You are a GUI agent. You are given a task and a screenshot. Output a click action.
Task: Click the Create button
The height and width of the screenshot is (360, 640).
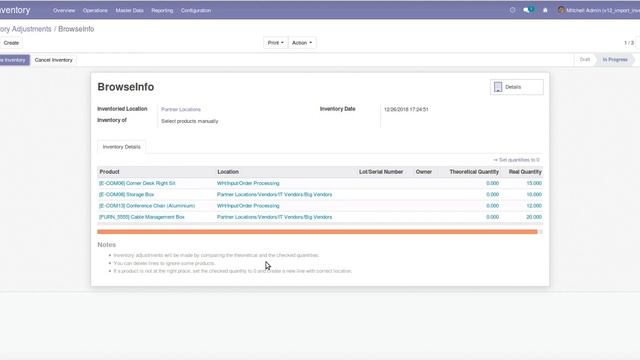click(x=11, y=43)
